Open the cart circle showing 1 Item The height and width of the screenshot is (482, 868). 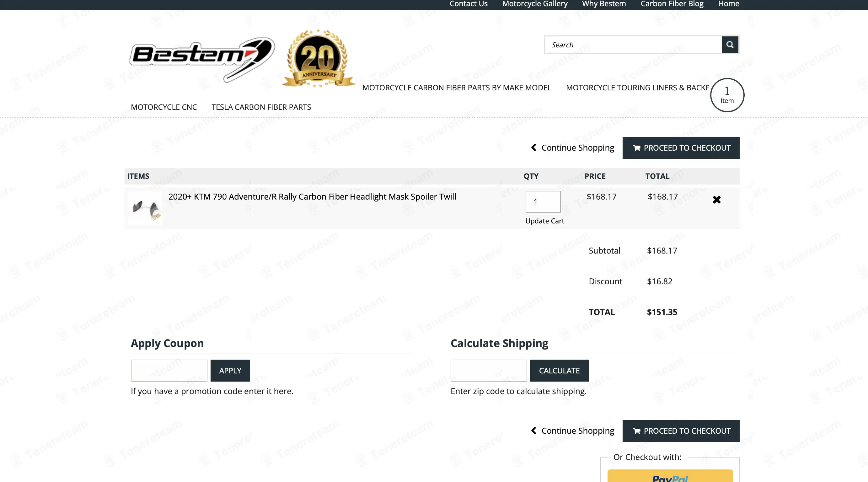coord(727,95)
